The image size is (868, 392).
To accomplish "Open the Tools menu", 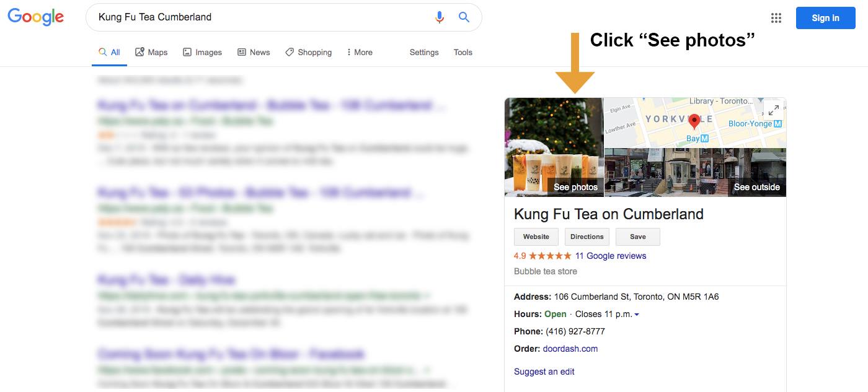I will (x=463, y=53).
